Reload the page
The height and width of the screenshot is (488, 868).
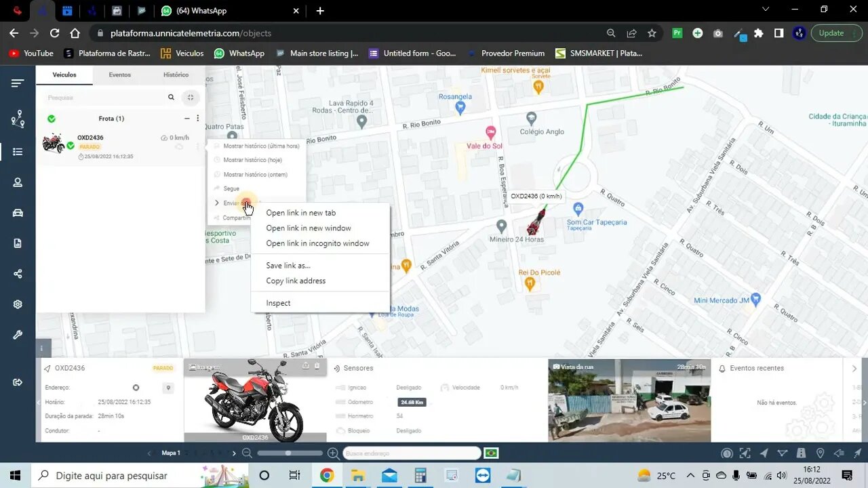point(55,33)
